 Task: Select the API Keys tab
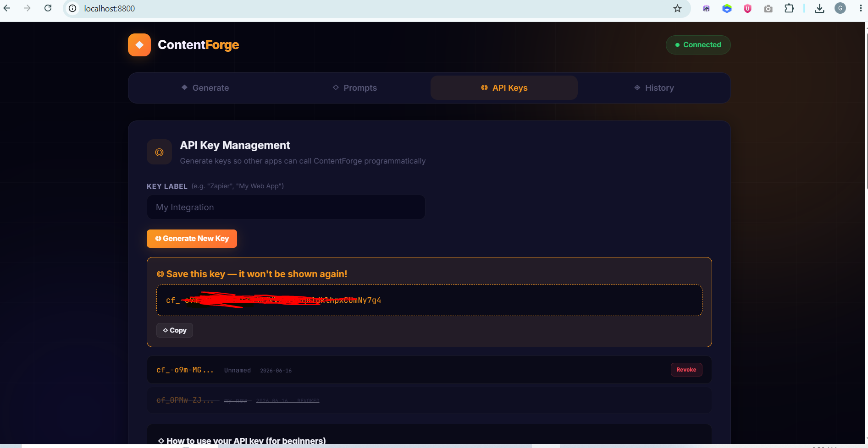[x=504, y=88]
